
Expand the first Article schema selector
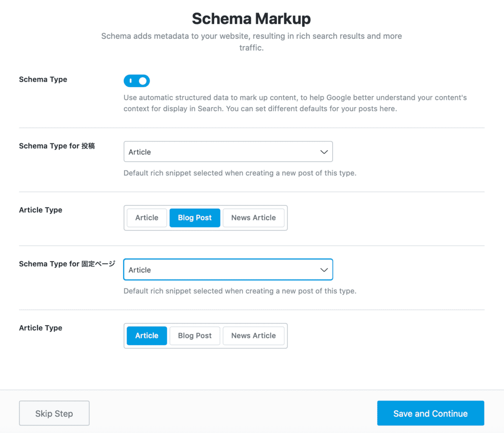[x=228, y=152]
